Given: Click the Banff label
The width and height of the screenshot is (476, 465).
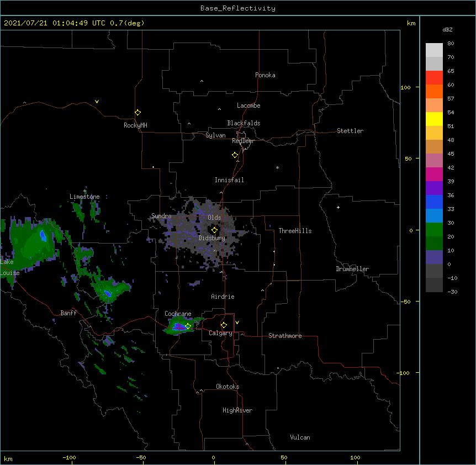Looking at the screenshot, I should click(x=68, y=313).
